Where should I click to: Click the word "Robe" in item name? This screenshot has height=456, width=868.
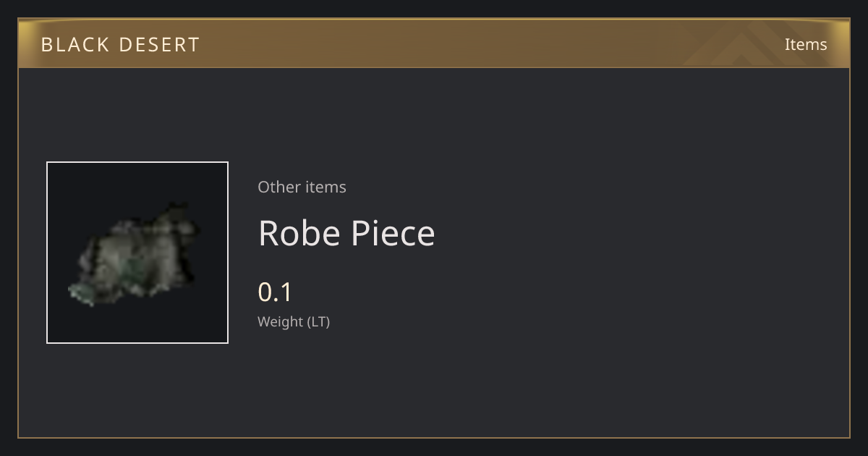coord(300,233)
